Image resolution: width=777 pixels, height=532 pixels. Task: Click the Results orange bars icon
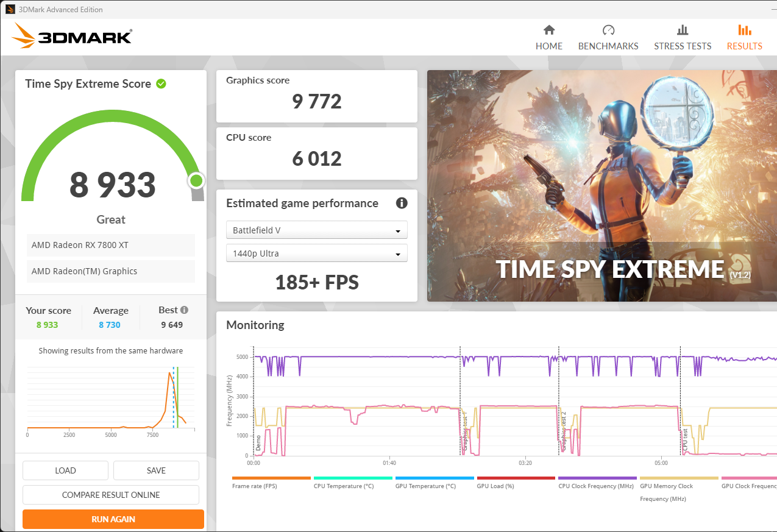pyautogui.click(x=744, y=30)
